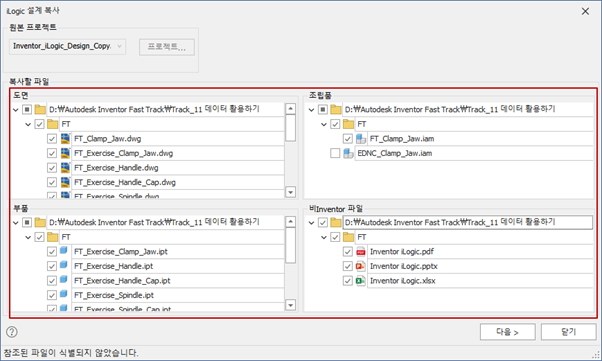Collapse the FT folder in 비Inventor 파일 pane
The height and width of the screenshot is (361, 602).
pyautogui.click(x=324, y=237)
